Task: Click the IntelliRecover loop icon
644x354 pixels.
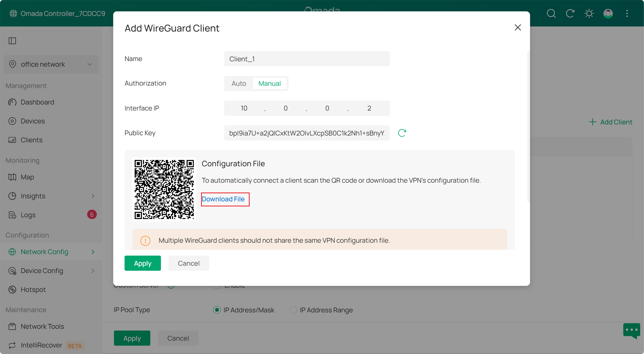Action: 12,345
